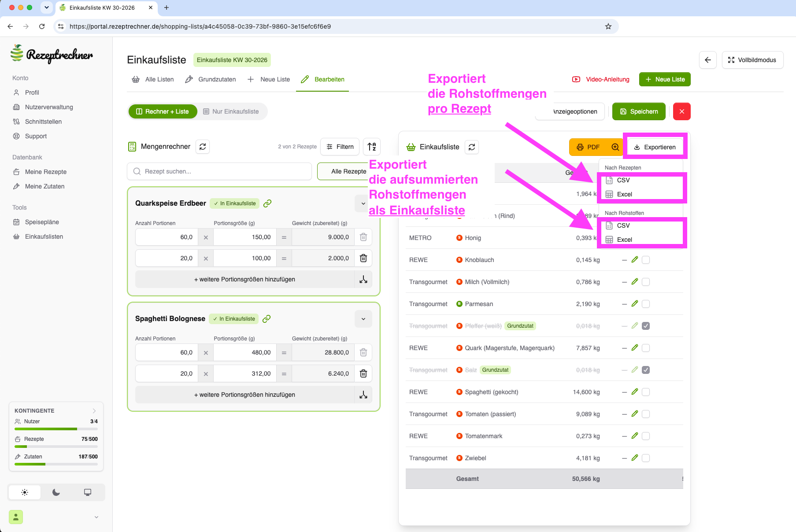Check the Milch (Vollmilch) checkbox
This screenshot has height=532, width=796.
point(646,282)
